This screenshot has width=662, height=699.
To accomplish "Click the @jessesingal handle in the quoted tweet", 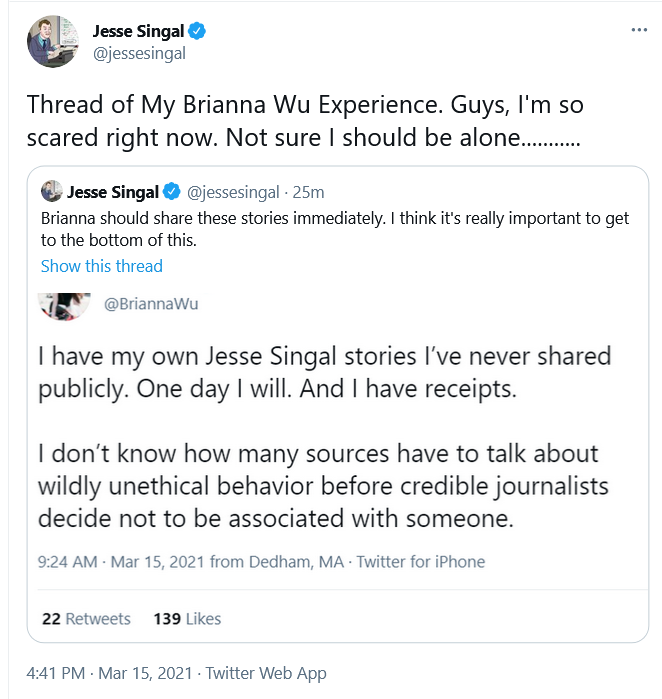I will coord(233,192).
